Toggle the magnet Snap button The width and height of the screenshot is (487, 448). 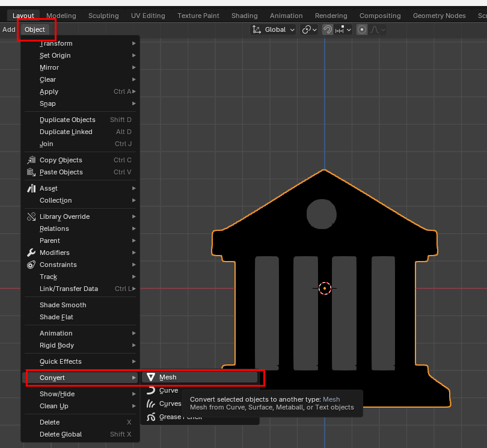pos(328,29)
